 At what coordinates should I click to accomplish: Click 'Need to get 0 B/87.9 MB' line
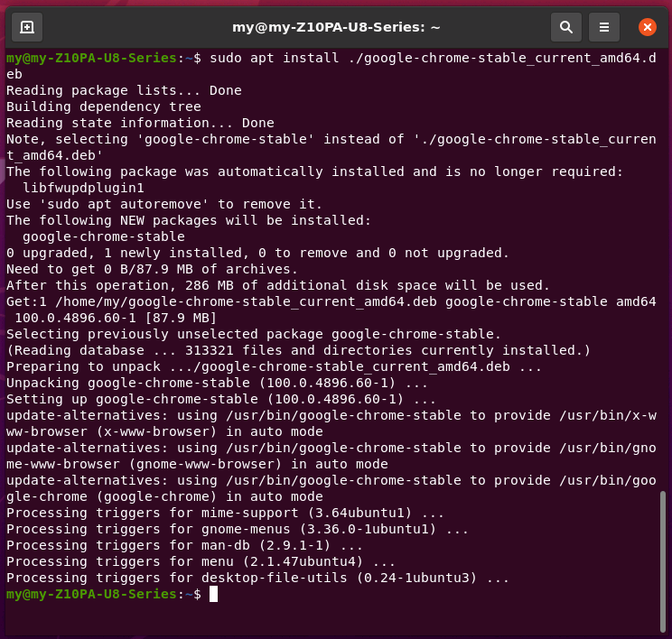pyautogui.click(x=152, y=269)
